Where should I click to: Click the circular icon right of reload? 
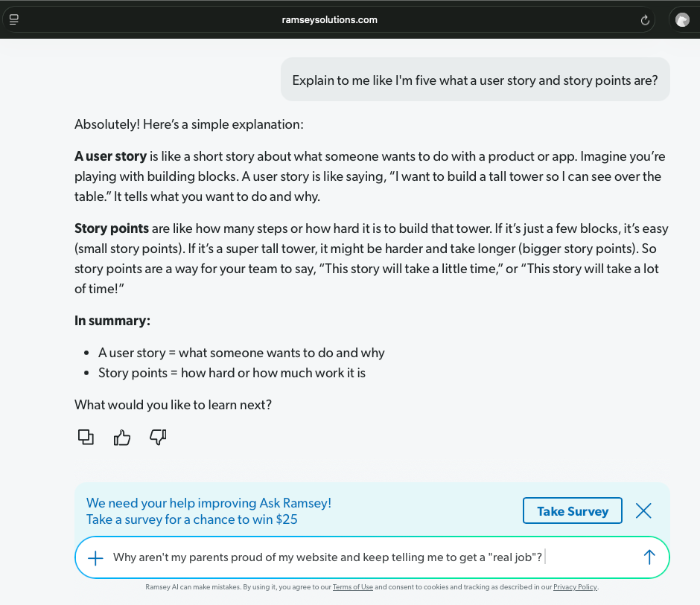(682, 20)
